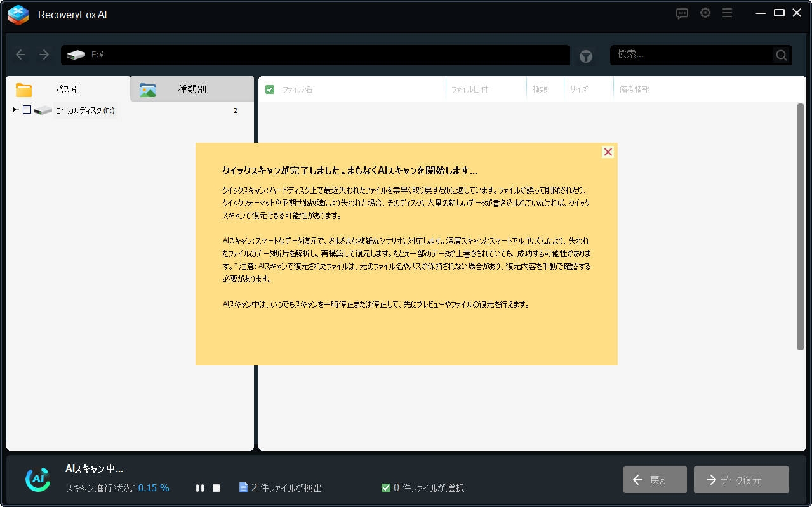Image resolution: width=812 pixels, height=507 pixels.
Task: Click the 戻る button
Action: (x=655, y=480)
